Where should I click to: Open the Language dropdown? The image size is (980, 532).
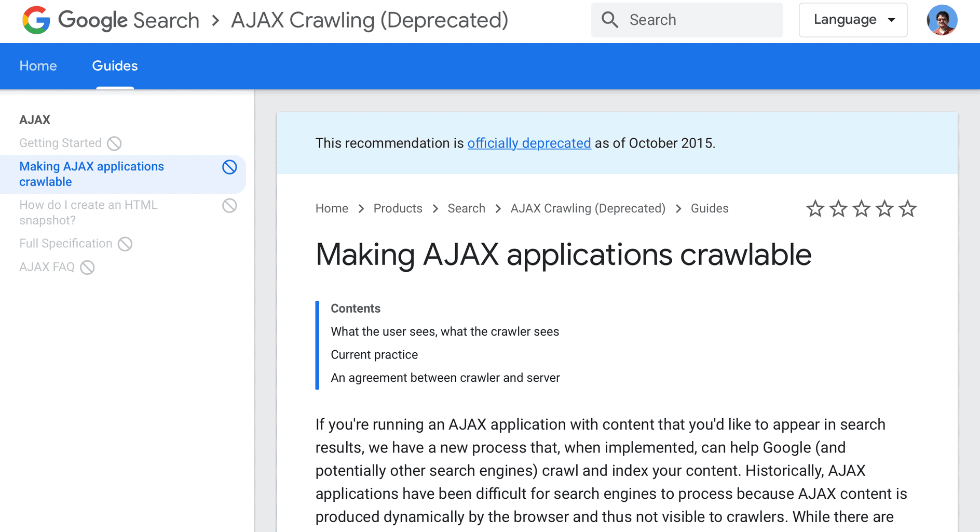853,20
